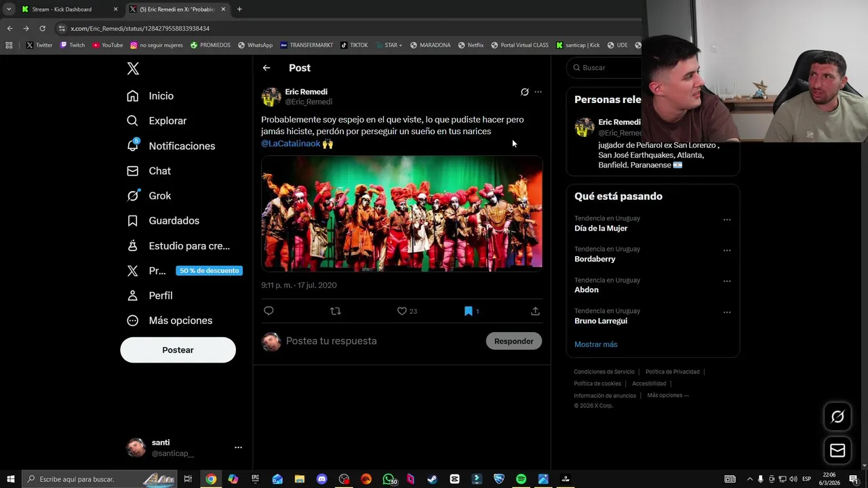Open account options for santi

[x=238, y=447]
